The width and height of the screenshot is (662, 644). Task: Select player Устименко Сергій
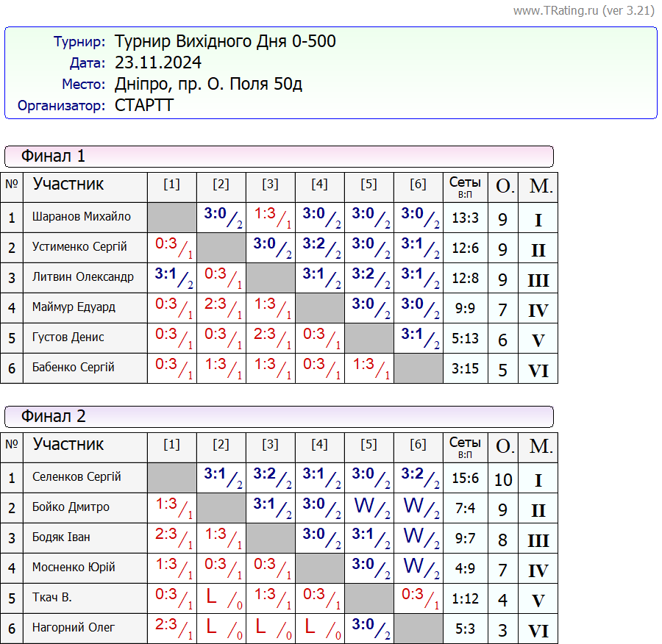[79, 247]
